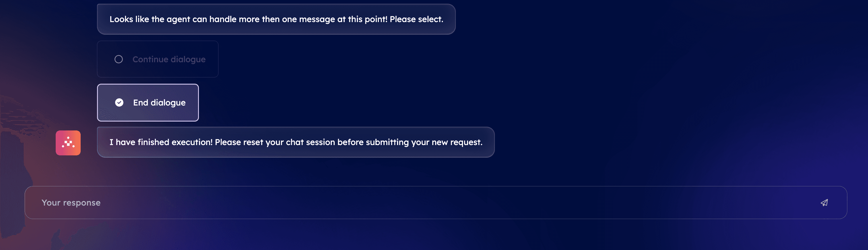Image resolution: width=868 pixels, height=250 pixels.
Task: Click the 'Looks like the agent' message bubble
Action: 276,19
